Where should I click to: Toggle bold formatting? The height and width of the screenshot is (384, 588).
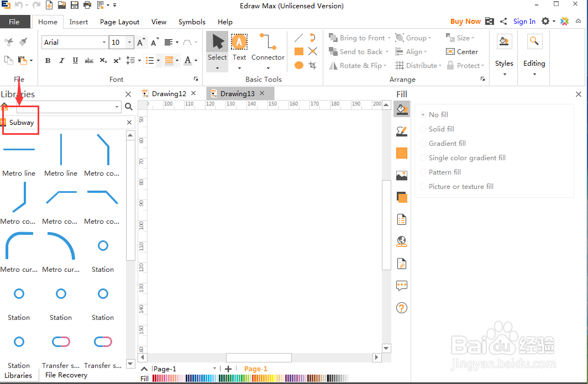(48, 60)
